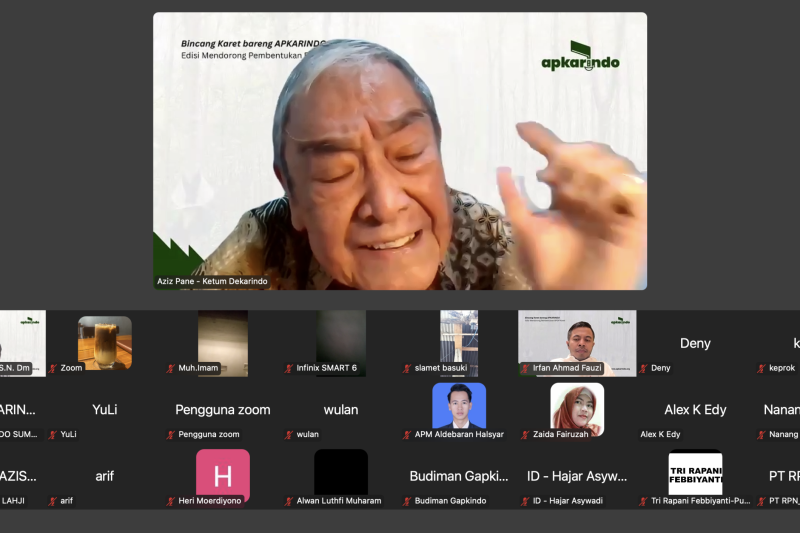
Task: Select the iced coffee picture of participant Zoom
Action: click(105, 342)
